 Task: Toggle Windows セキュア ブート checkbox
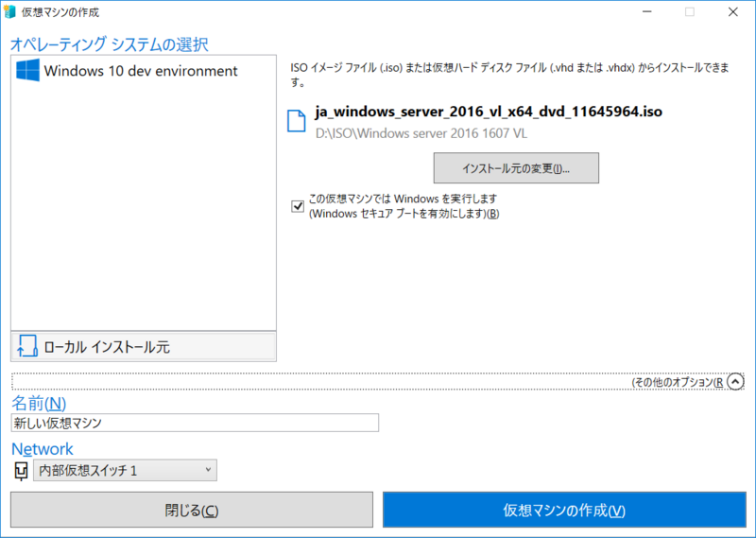click(298, 206)
